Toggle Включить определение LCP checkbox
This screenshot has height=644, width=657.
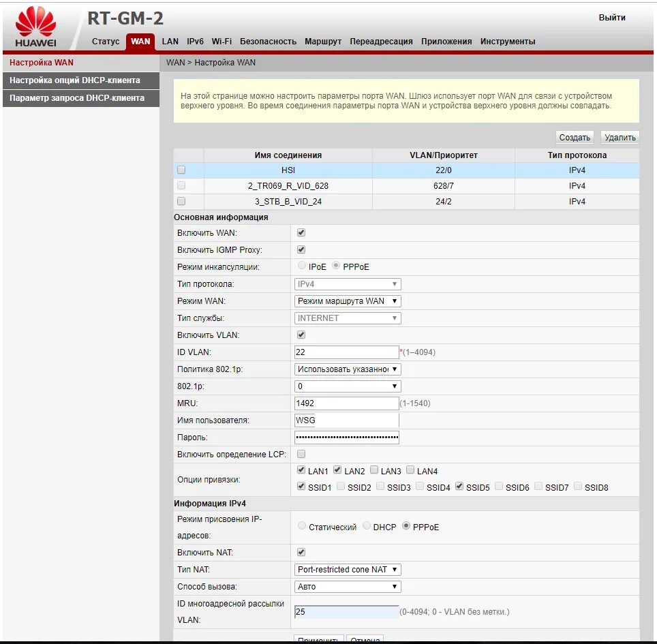click(301, 454)
